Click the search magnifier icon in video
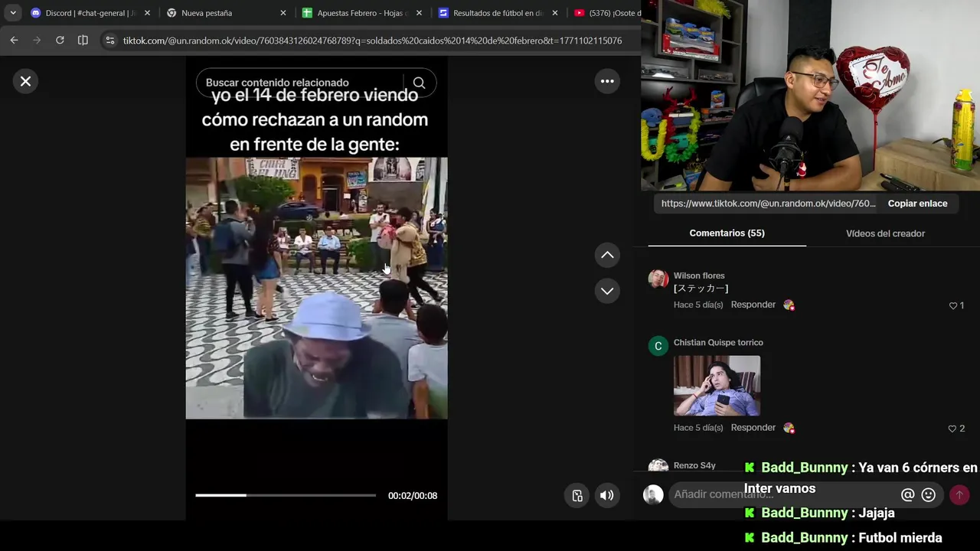The height and width of the screenshot is (551, 980). [419, 83]
